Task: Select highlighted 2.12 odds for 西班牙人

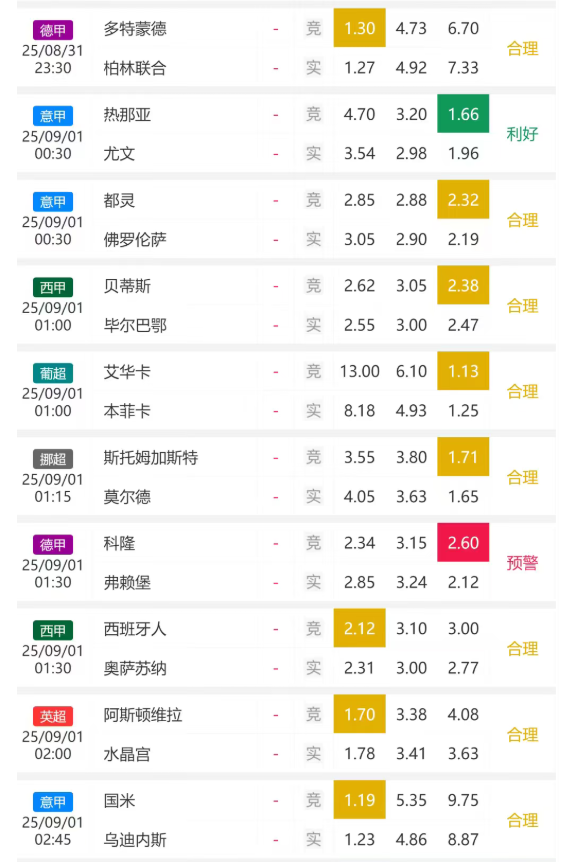Action: [360, 628]
